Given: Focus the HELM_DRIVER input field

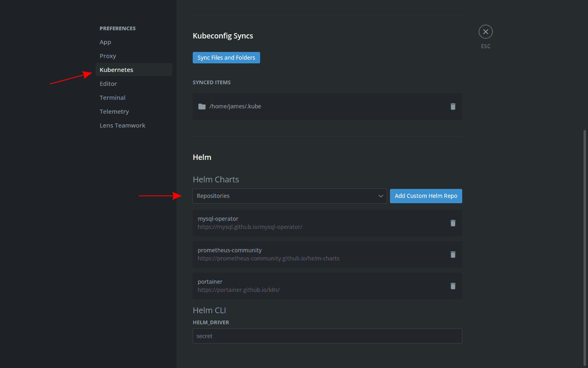Looking at the screenshot, I should [327, 336].
